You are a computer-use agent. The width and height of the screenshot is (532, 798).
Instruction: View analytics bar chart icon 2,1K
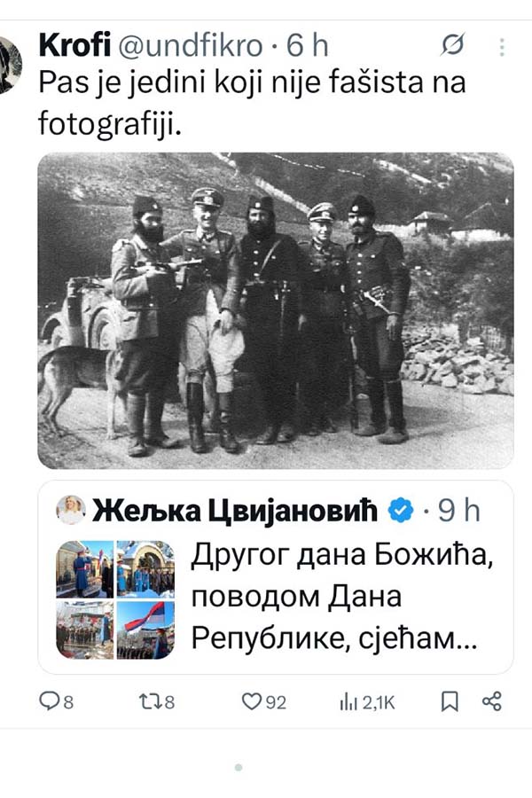click(x=348, y=702)
